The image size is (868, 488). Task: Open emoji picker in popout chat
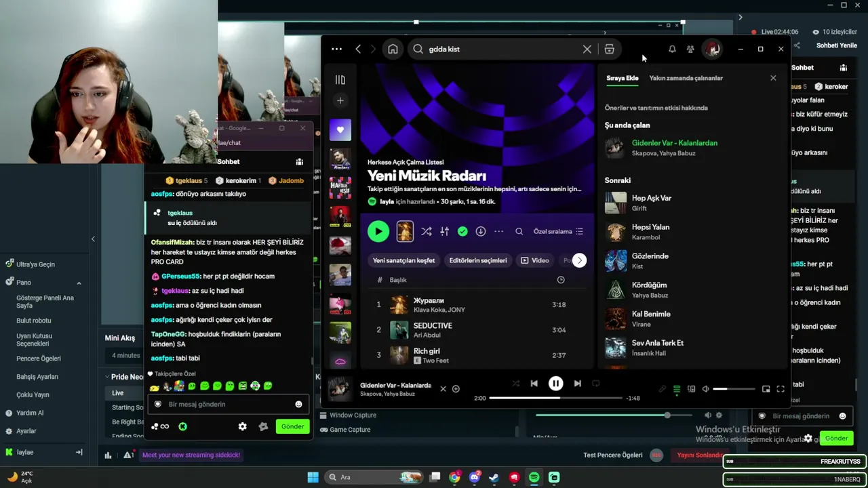tap(298, 404)
